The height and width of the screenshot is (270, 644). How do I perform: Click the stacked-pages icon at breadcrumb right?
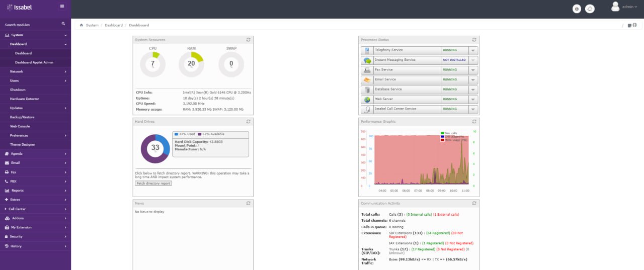click(x=629, y=25)
